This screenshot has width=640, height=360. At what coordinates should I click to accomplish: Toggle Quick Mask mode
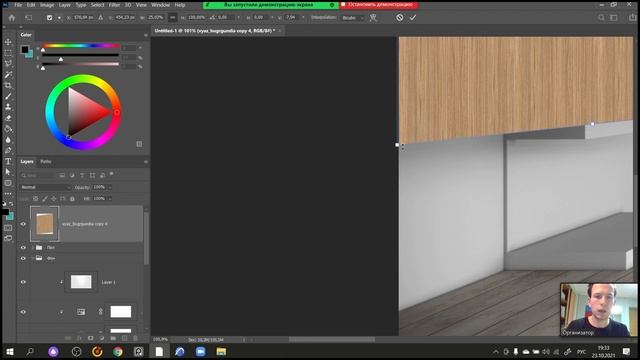pyautogui.click(x=8, y=228)
